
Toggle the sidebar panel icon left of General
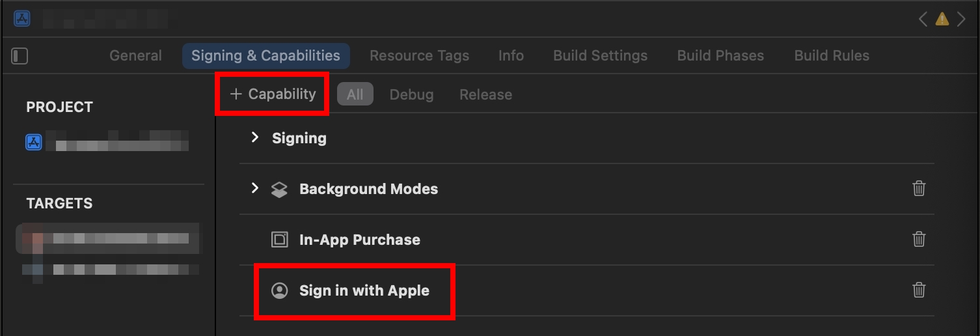[x=20, y=56]
